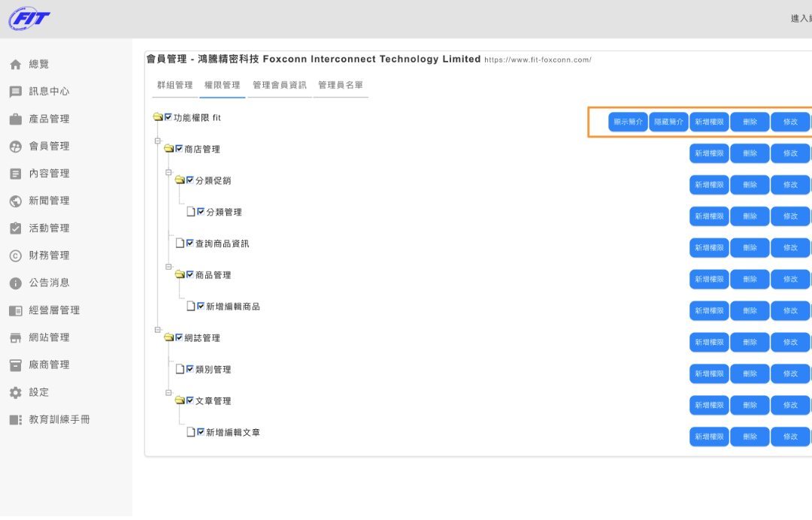812x520 pixels.
Task: Click file icon of 新增編輯文章 node
Action: click(191, 432)
